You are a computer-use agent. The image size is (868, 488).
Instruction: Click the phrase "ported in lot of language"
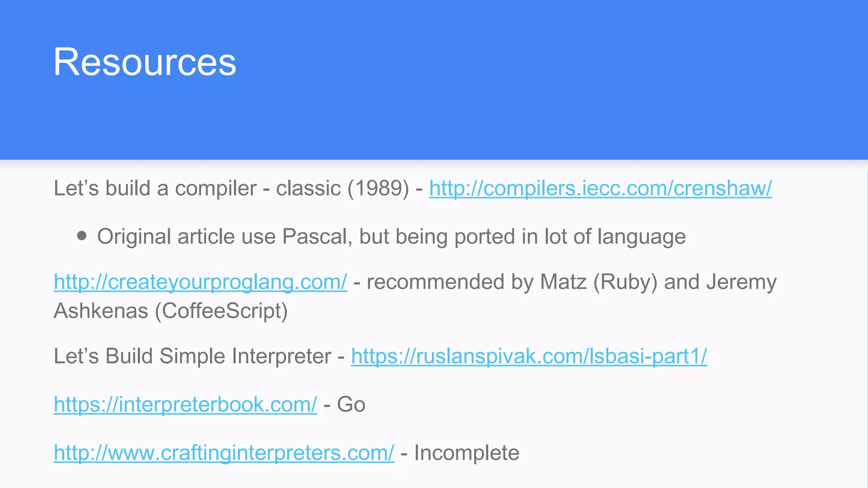pos(570,236)
